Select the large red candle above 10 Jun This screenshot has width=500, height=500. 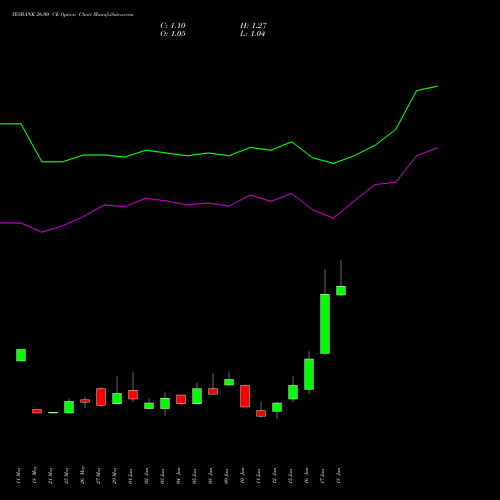coord(245,396)
